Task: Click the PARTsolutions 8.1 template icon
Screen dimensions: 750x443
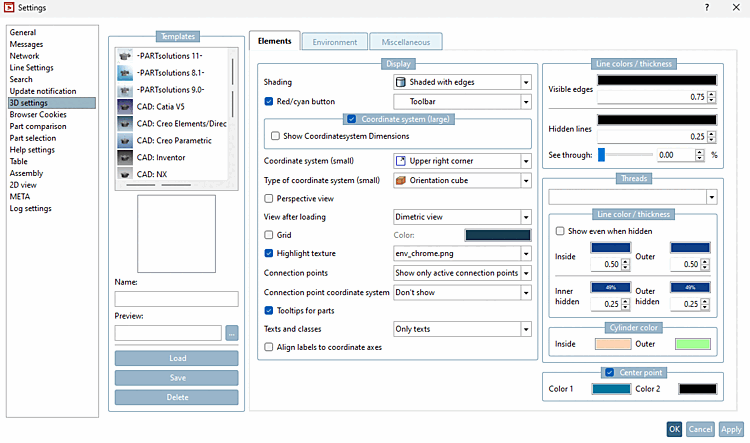Action: pos(125,73)
